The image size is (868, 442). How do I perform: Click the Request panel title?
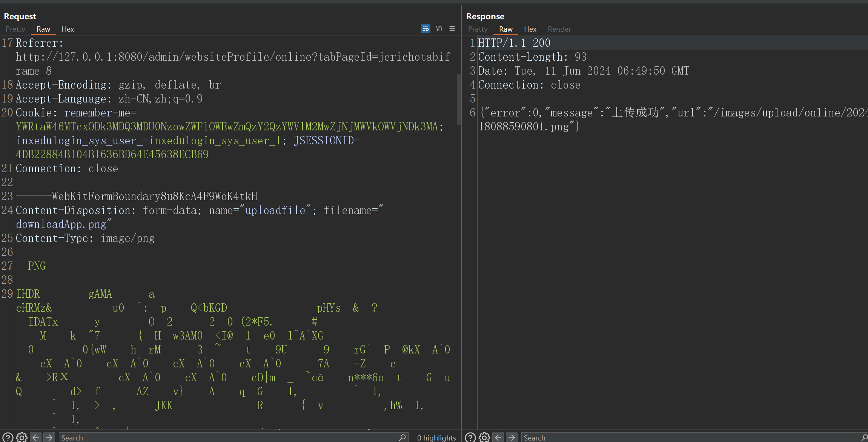pyautogui.click(x=20, y=16)
